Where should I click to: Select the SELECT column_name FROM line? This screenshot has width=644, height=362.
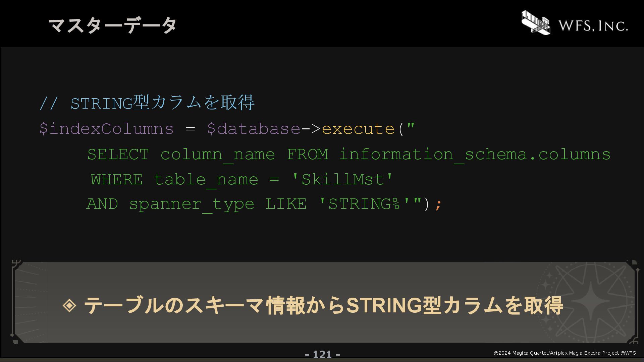click(349, 155)
